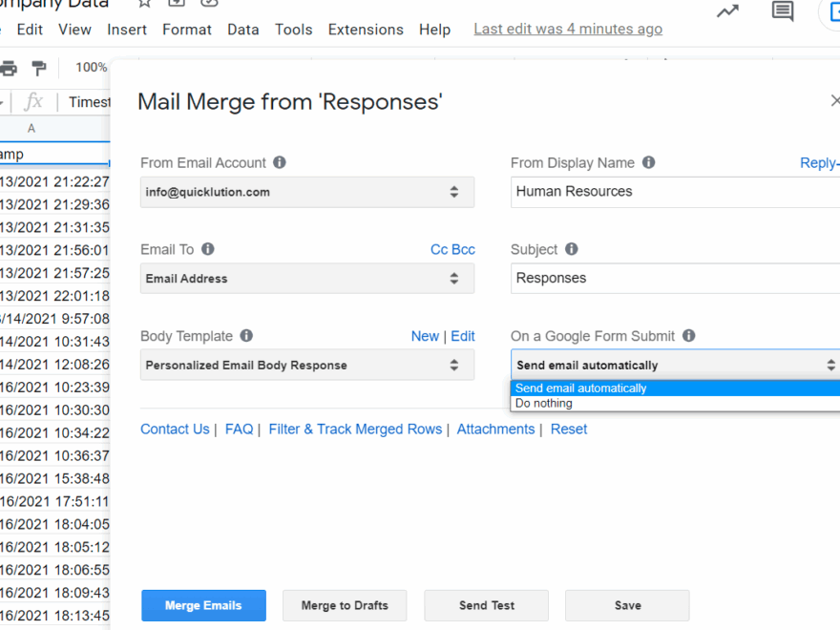This screenshot has width=840, height=630.
Task: Open the print icon
Action: coord(9,68)
